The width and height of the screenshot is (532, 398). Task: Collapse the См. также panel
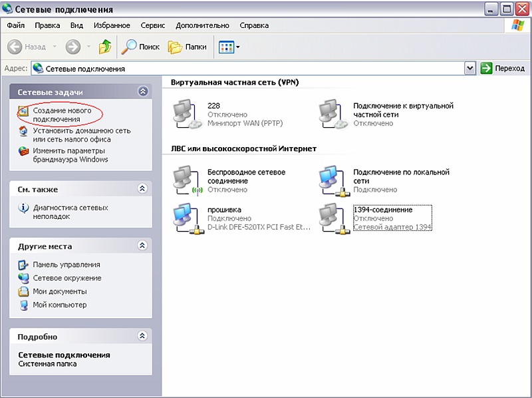(x=142, y=189)
